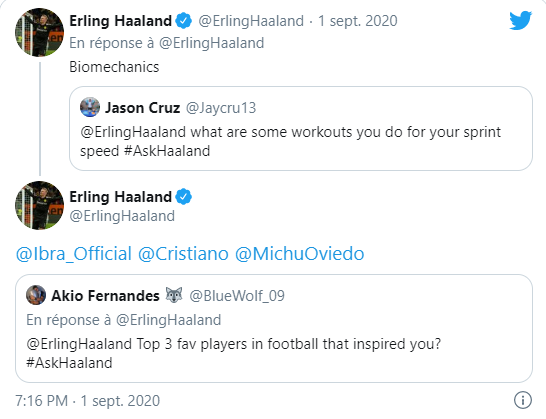Click the Biomechanics reply text
Viewport: 546px width, 419px height.
pos(114,67)
